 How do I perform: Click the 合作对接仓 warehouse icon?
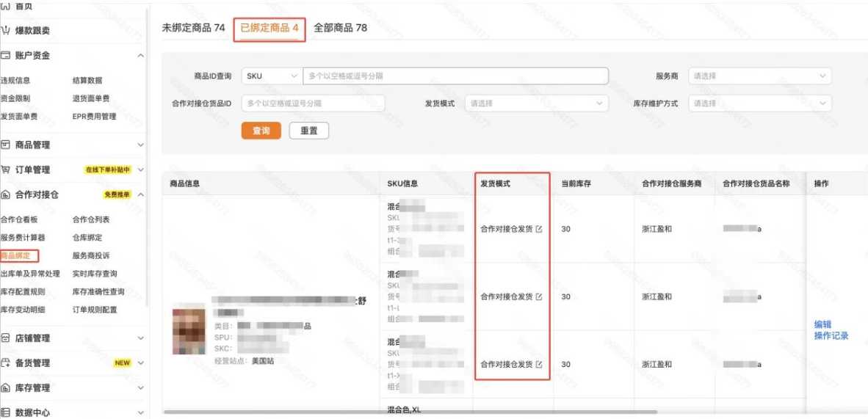point(6,194)
